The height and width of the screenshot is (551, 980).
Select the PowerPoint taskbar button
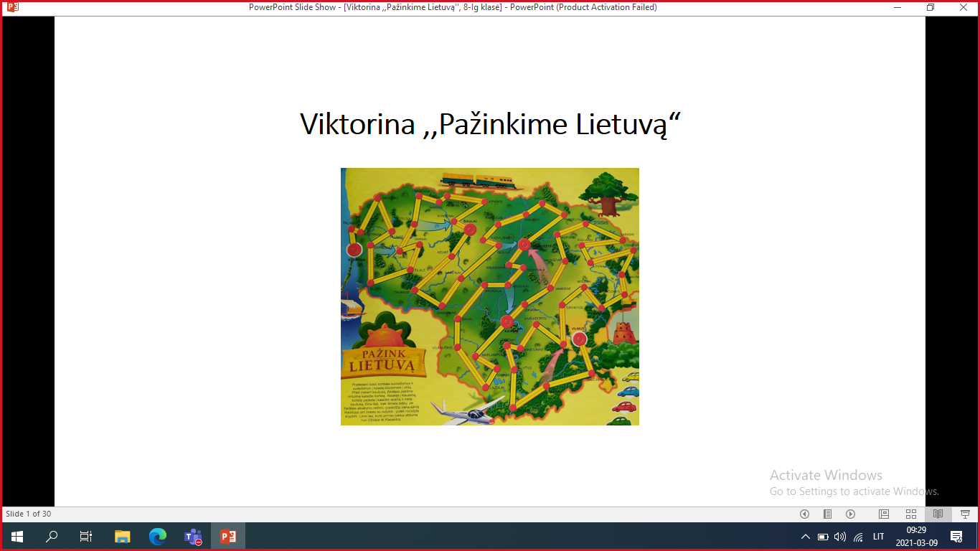[x=228, y=536]
